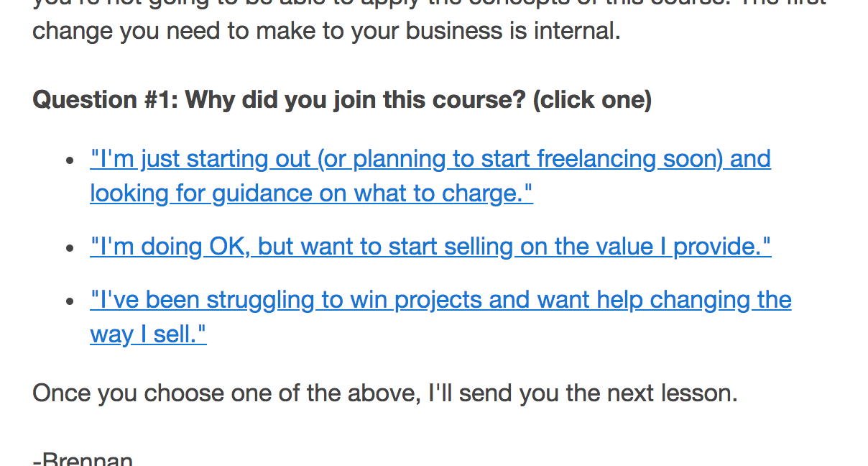This screenshot has width=868, height=466.
Task: Click the word "freelancing" in first link
Action: 596,159
